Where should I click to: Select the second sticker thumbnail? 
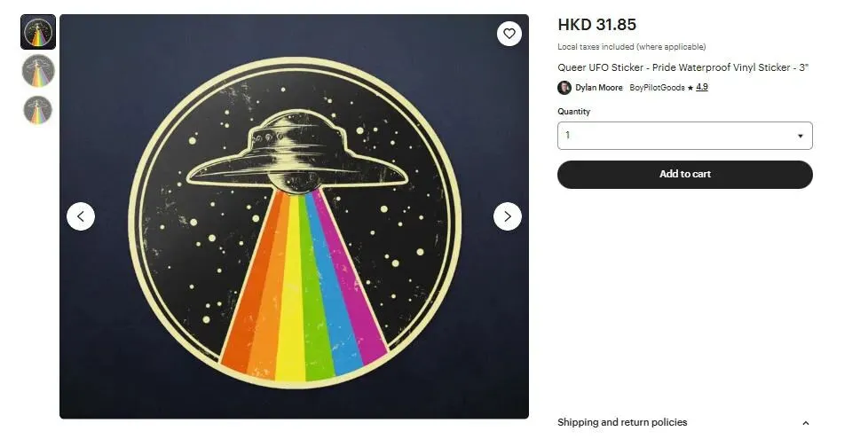tap(38, 71)
